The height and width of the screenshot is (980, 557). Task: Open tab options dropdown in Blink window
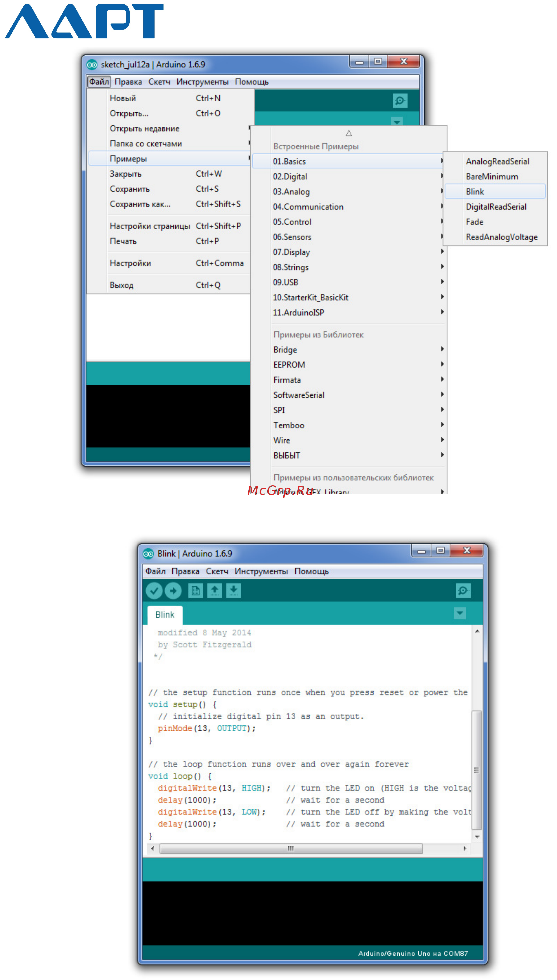click(460, 614)
